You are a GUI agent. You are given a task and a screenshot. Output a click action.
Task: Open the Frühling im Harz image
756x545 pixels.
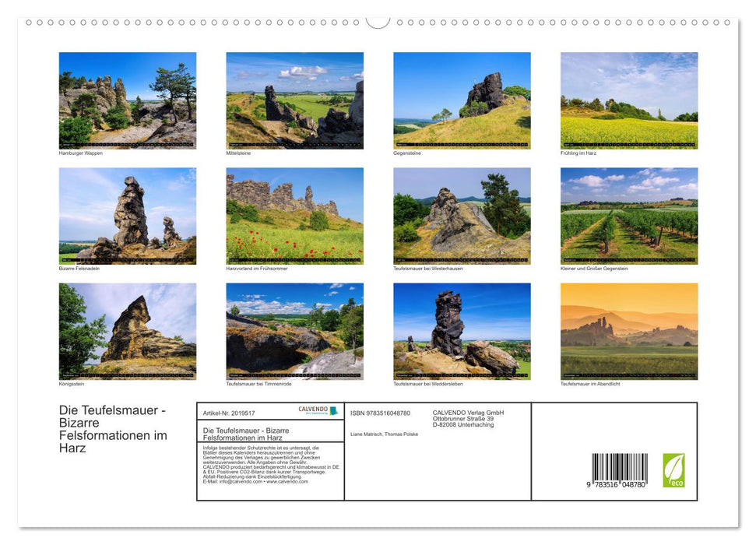coord(628,100)
